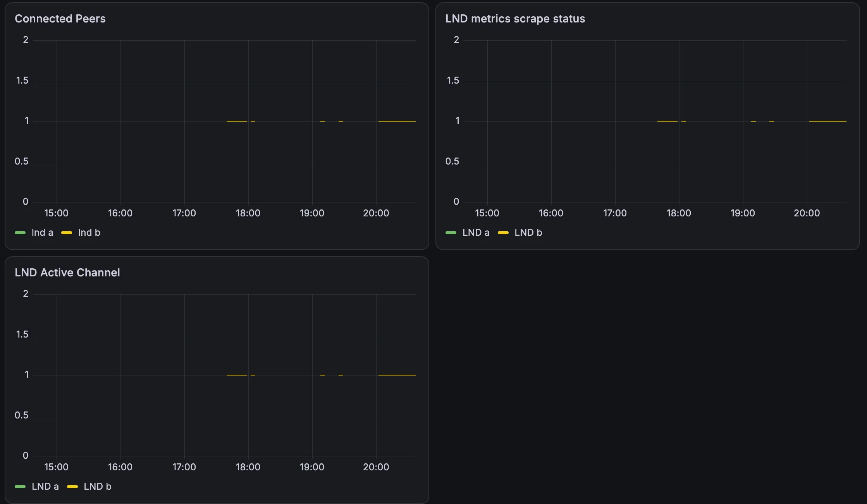Viewport: 867px width, 504px height.
Task: Click yellow swatch beside 'lnd b' in Connected Peers
Action: tap(67, 233)
